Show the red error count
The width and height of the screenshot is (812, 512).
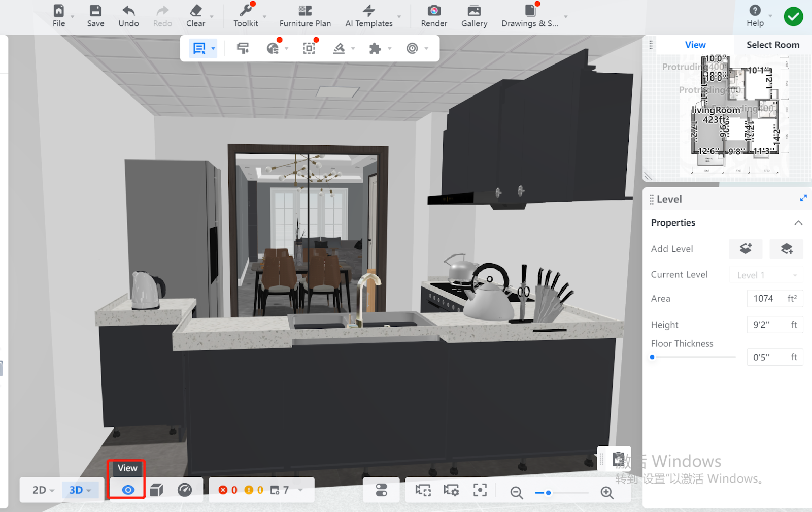(228, 490)
